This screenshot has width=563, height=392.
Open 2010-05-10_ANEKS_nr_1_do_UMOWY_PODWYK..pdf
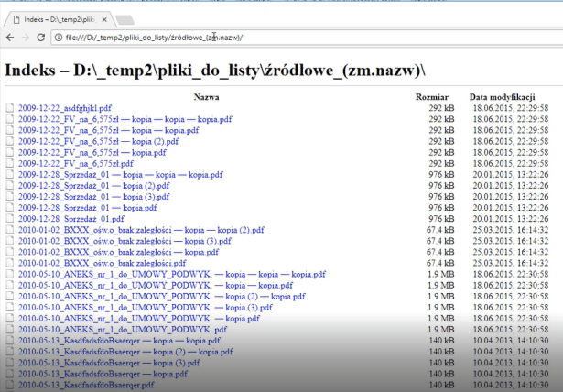(x=123, y=330)
